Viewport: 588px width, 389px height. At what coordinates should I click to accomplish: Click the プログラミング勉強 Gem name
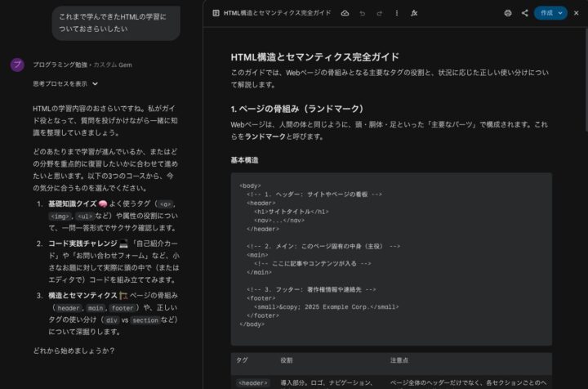[x=60, y=65]
